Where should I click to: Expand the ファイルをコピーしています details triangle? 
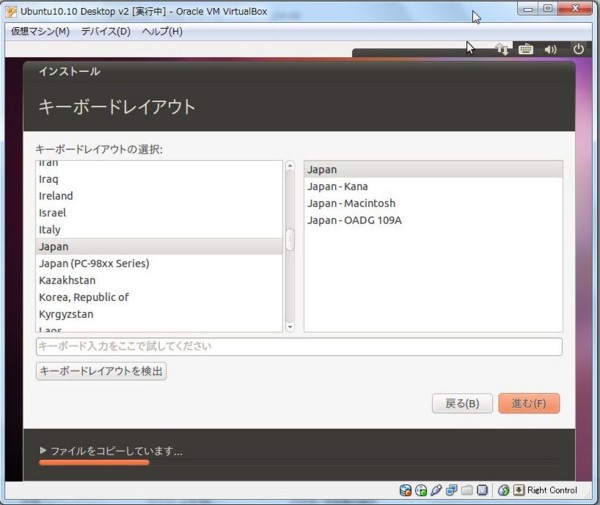click(43, 450)
